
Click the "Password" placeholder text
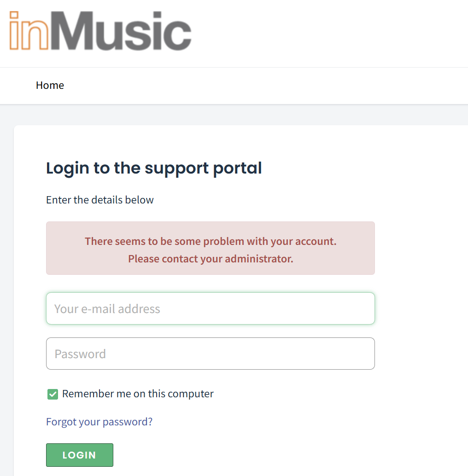pyautogui.click(x=80, y=354)
